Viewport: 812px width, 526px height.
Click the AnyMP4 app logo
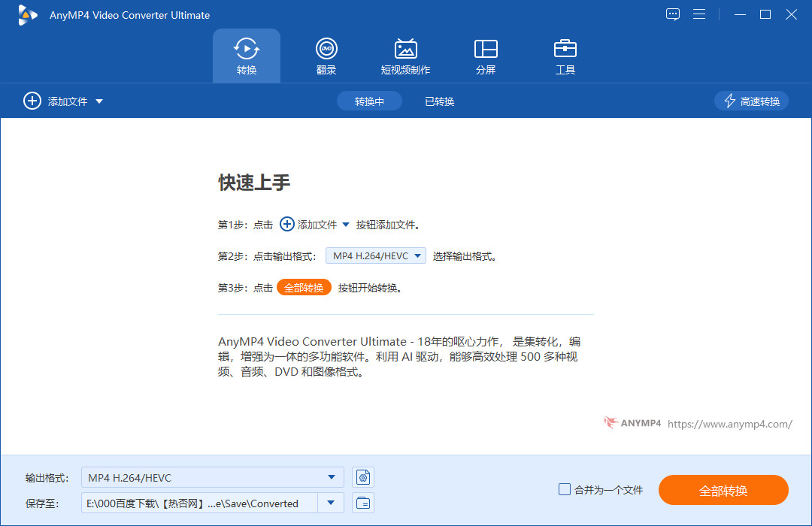[x=27, y=15]
